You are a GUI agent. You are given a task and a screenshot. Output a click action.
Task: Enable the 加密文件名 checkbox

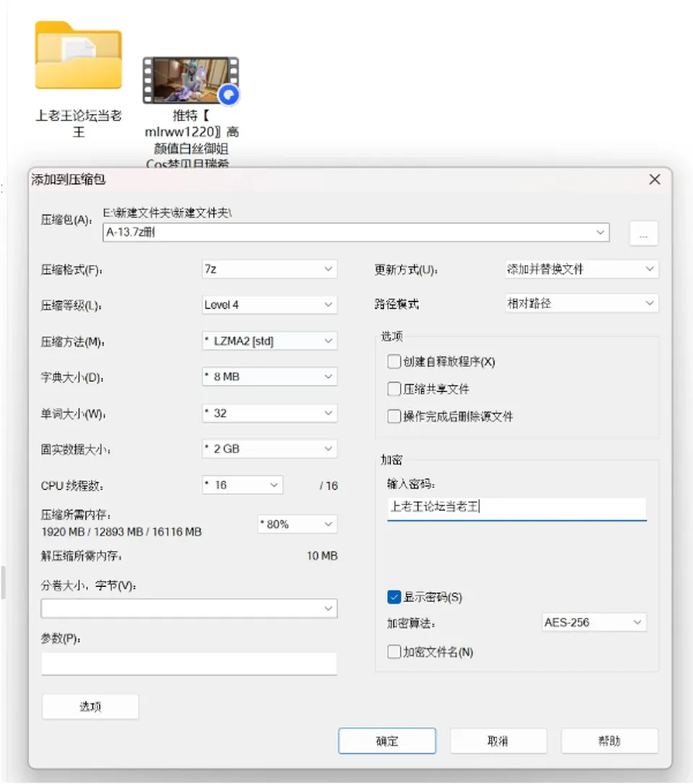tap(394, 651)
